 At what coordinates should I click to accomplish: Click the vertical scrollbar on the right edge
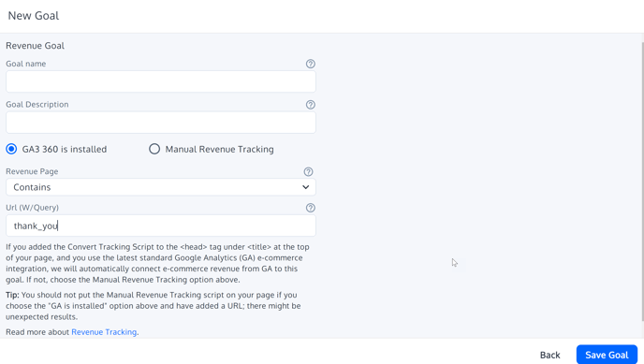pyautogui.click(x=642, y=181)
